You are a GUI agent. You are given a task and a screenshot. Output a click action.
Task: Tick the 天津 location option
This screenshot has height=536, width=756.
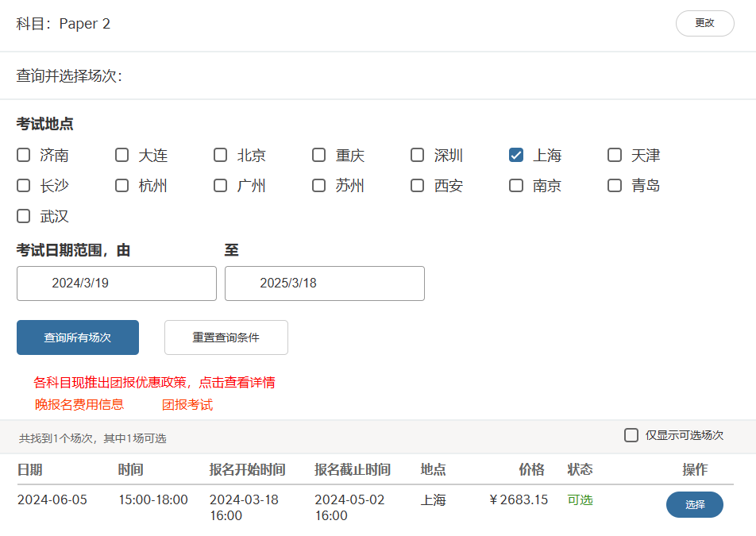pyautogui.click(x=615, y=155)
